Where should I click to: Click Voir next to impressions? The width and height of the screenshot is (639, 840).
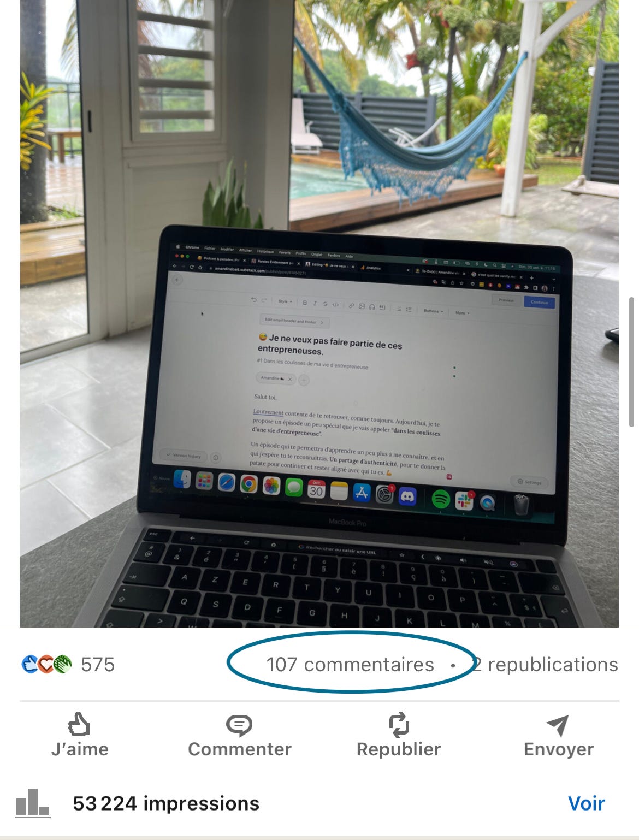(x=587, y=803)
